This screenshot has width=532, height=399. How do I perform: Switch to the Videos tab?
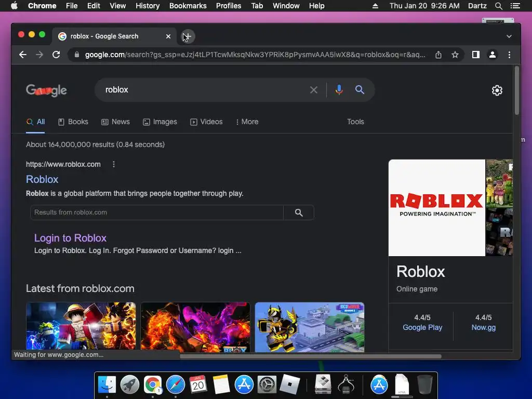pos(206,122)
